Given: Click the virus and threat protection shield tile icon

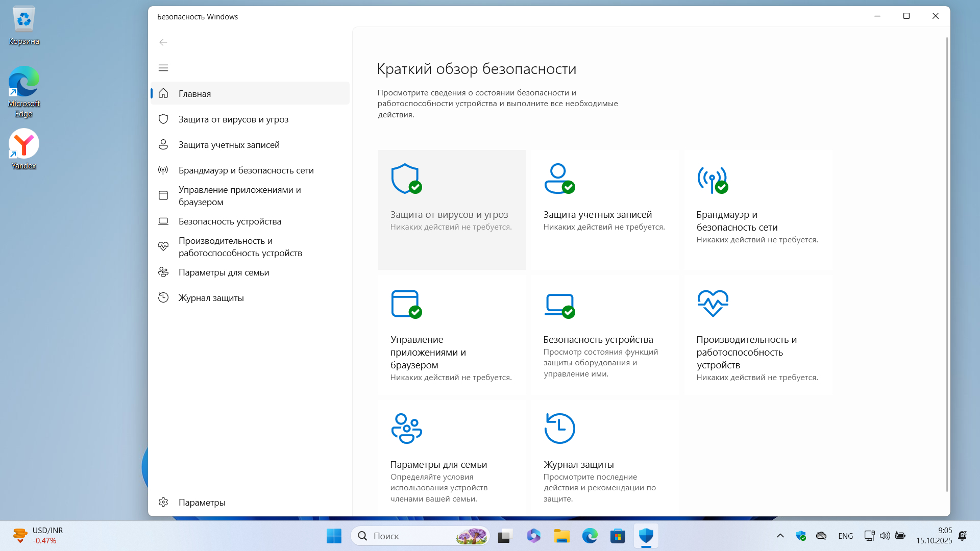Looking at the screenshot, I should pyautogui.click(x=405, y=179).
